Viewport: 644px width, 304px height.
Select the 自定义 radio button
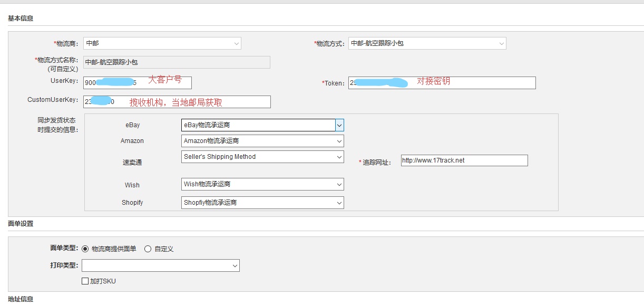click(x=148, y=249)
